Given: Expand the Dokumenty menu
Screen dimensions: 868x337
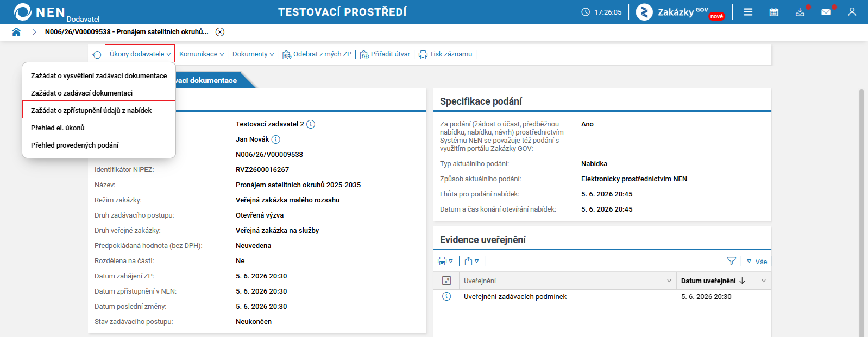Looking at the screenshot, I should click(x=253, y=54).
